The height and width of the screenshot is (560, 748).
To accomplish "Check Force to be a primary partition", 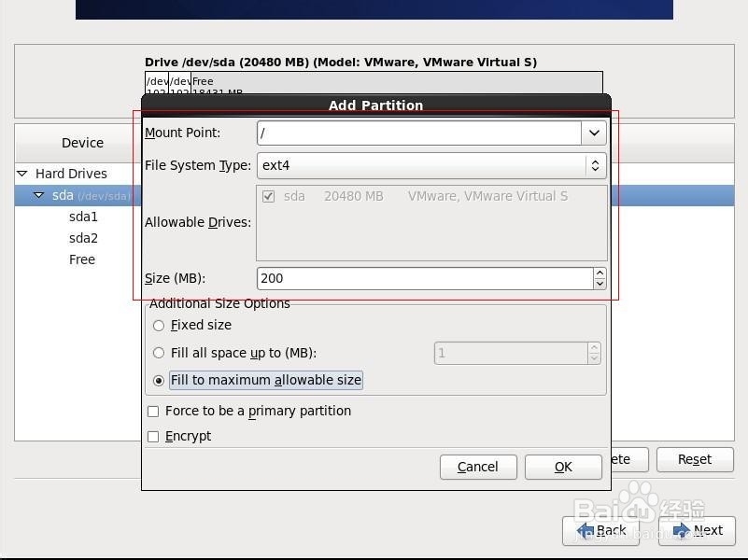I will click(x=153, y=411).
